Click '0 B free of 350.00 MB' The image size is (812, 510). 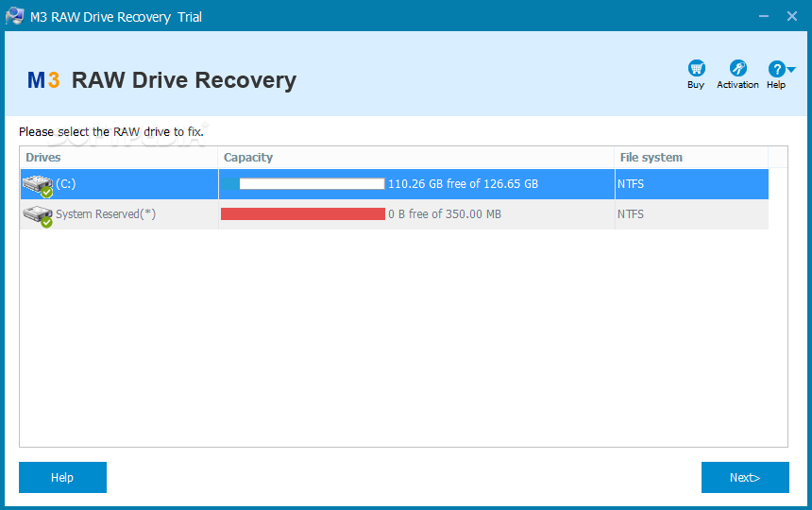point(445,213)
